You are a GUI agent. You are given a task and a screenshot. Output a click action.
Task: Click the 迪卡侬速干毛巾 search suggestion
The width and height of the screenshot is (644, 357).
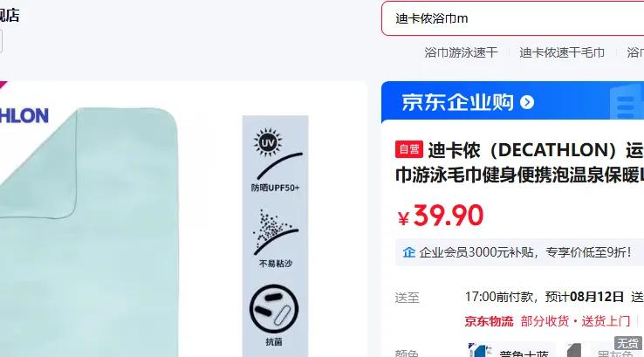pyautogui.click(x=562, y=52)
